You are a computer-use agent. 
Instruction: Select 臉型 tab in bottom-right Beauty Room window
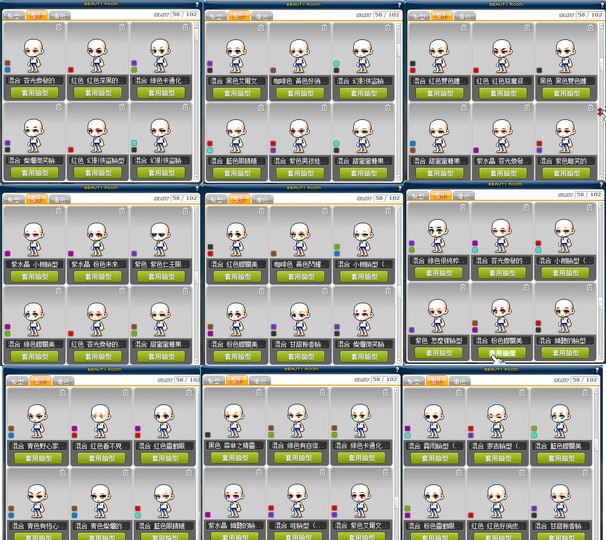(x=437, y=381)
